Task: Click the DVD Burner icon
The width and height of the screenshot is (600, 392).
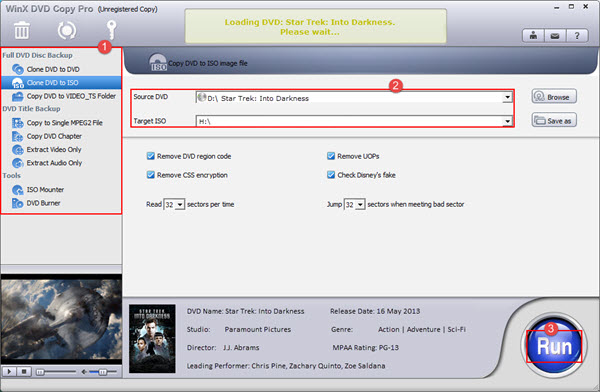Action: 18,203
